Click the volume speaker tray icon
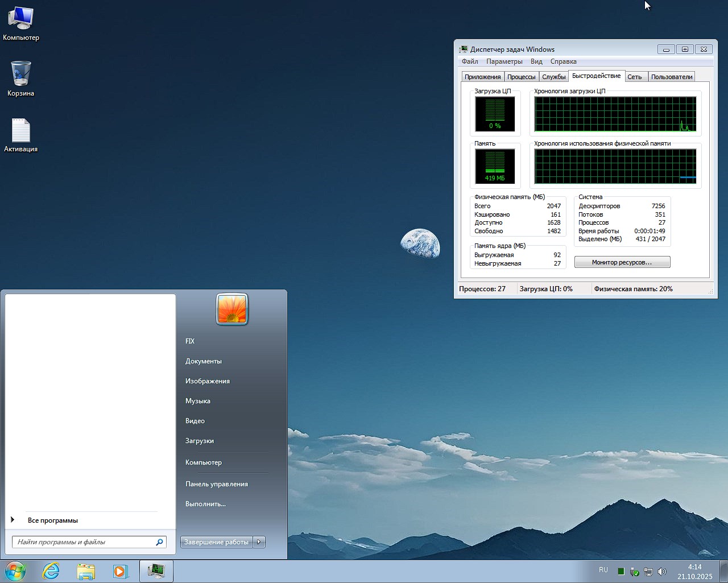The width and height of the screenshot is (728, 583). point(661,572)
